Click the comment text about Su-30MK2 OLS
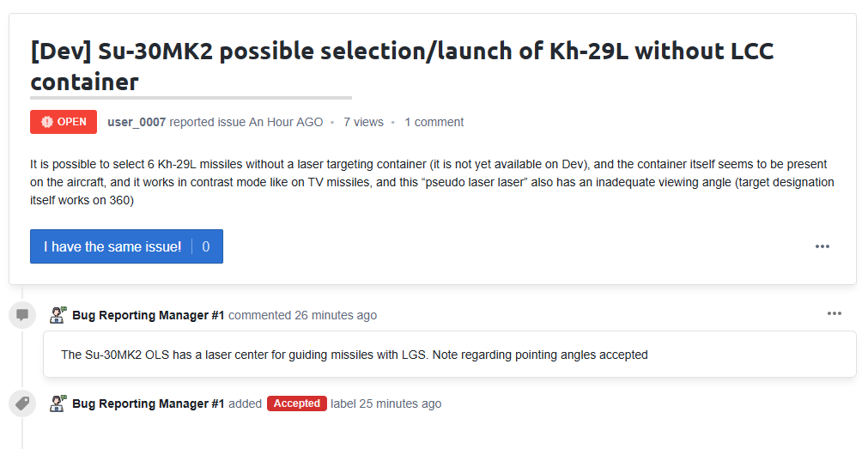 [x=354, y=355]
